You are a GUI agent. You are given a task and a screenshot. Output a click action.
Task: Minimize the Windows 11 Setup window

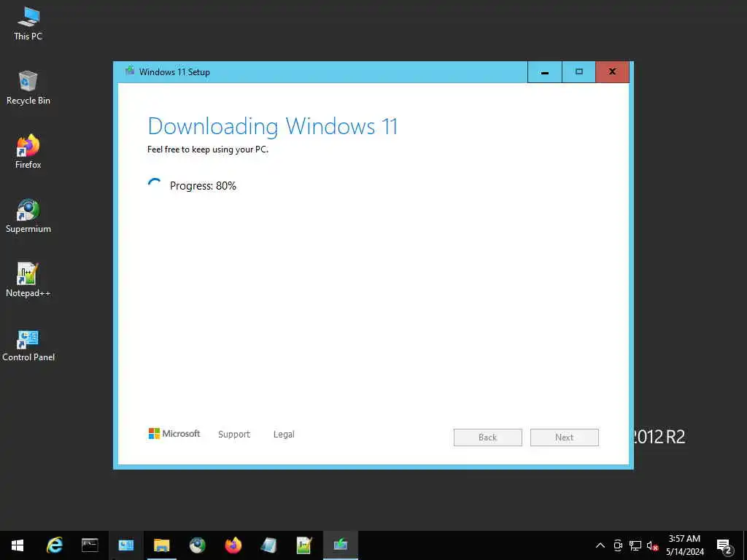544,72
